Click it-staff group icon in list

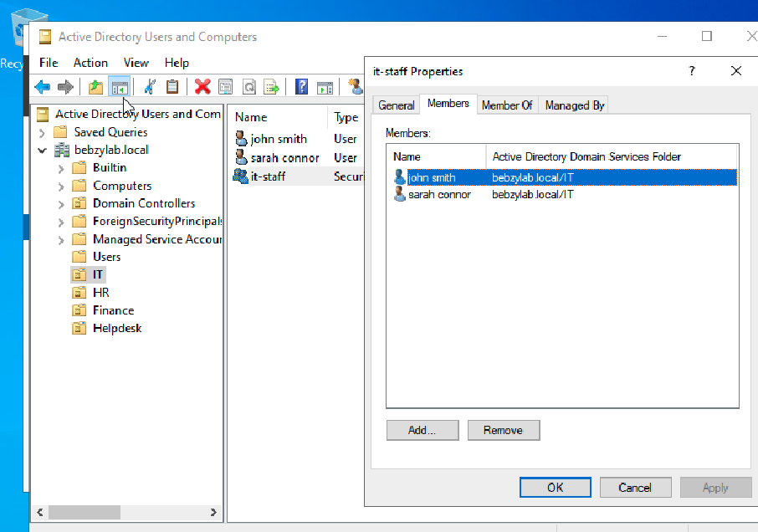[240, 176]
